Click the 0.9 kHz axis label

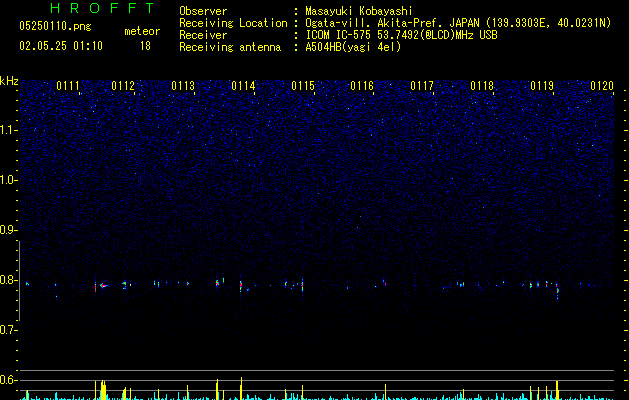coord(9,230)
